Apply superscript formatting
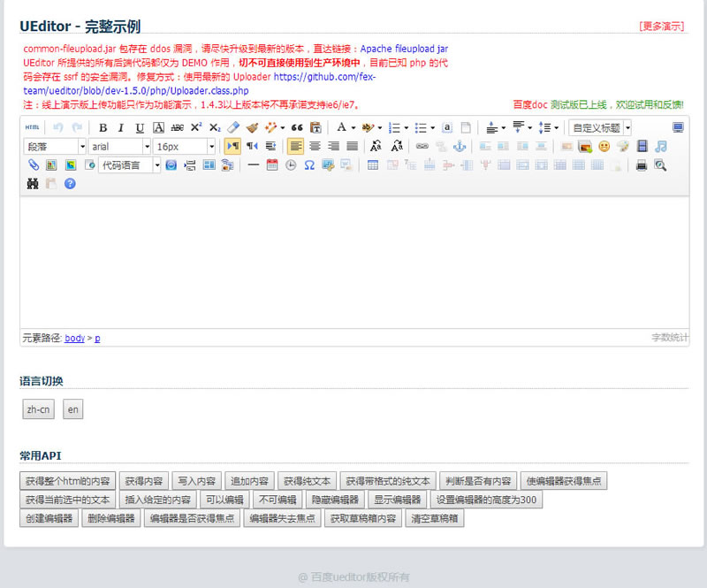 [196, 127]
